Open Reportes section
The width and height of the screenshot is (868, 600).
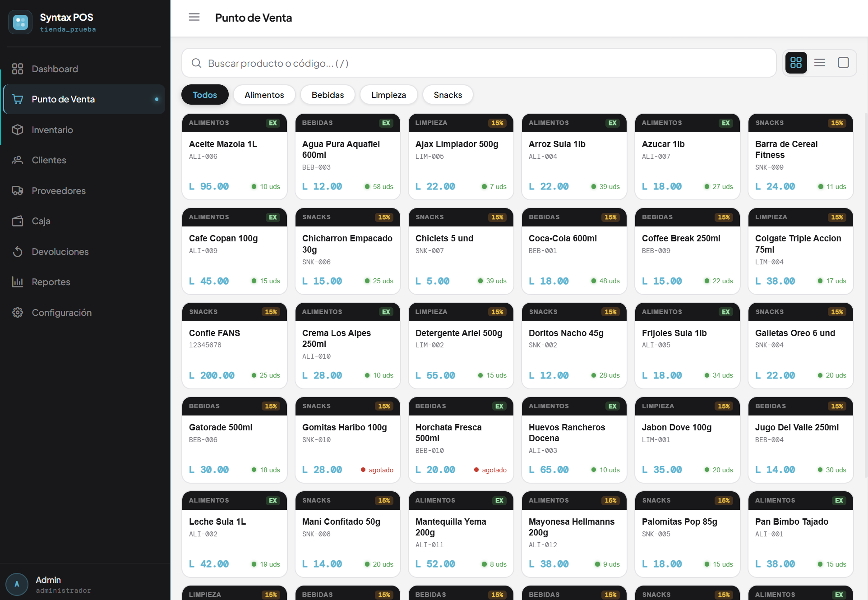click(x=84, y=282)
